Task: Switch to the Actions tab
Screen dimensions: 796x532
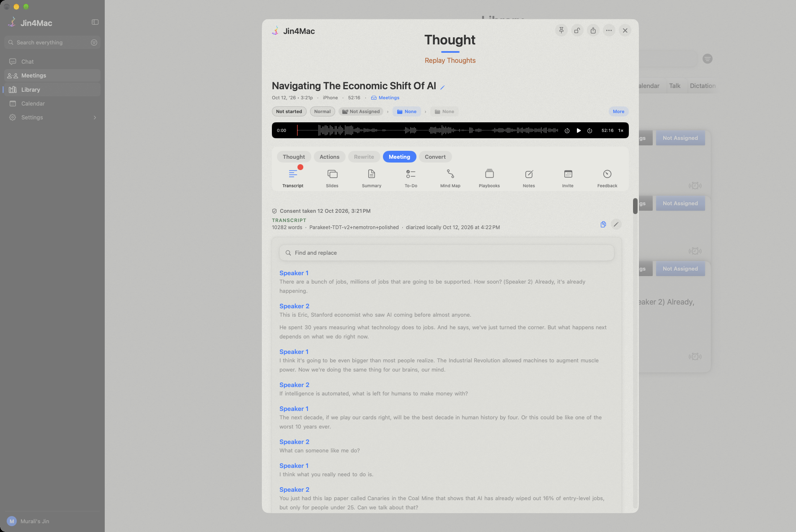Action: pyautogui.click(x=330, y=157)
